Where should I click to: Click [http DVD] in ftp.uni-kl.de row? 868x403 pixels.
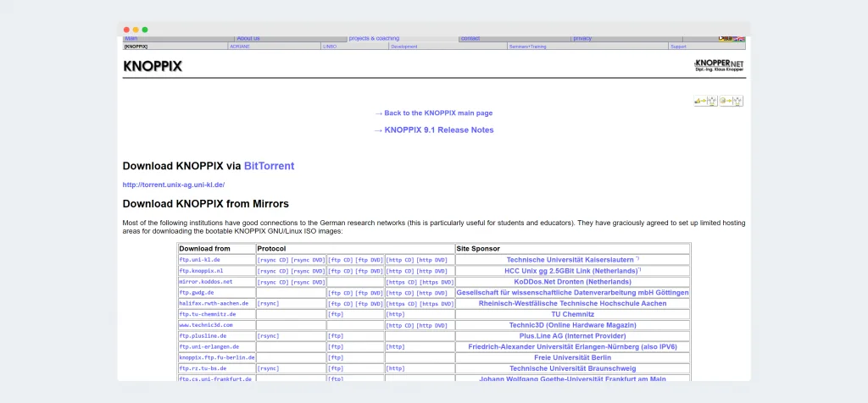(x=431, y=260)
